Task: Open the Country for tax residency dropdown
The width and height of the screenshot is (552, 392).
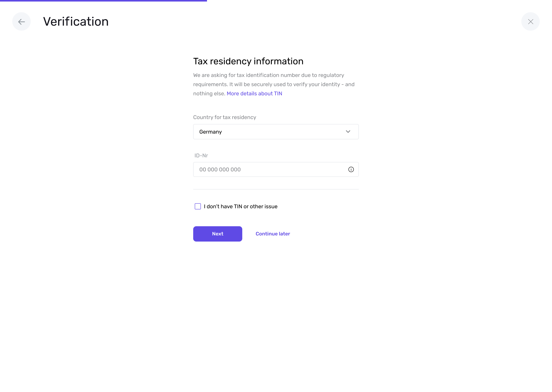Action: point(276,132)
